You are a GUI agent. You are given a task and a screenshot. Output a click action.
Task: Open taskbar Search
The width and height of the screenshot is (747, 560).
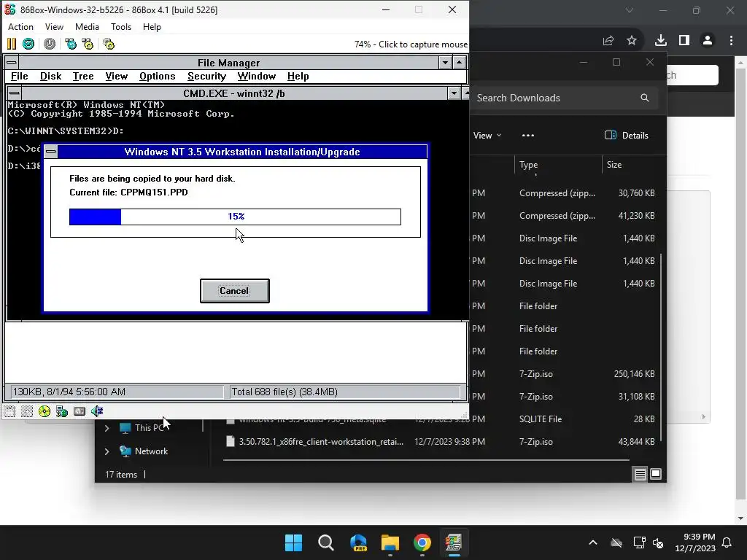coord(326,542)
